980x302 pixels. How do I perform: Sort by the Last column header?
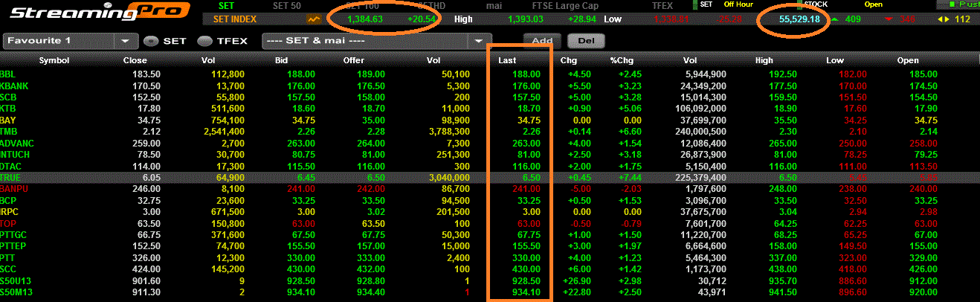(x=509, y=60)
